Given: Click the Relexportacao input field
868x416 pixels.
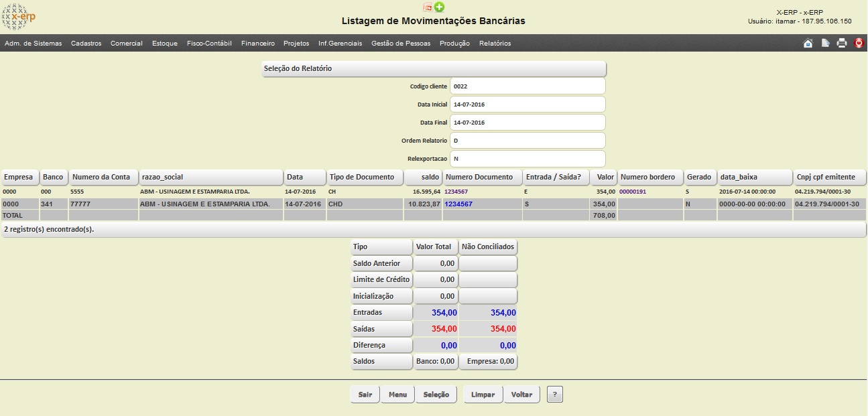Looking at the screenshot, I should pos(528,159).
